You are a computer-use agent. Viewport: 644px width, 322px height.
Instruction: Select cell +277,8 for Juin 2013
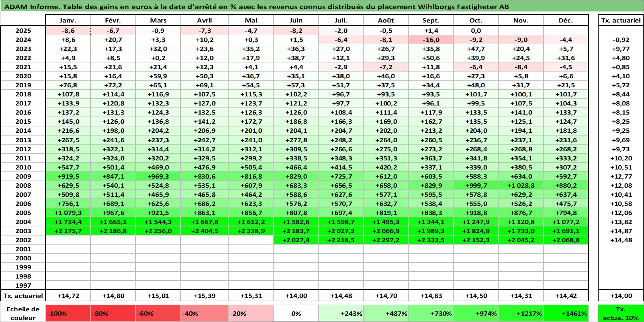pos(296,140)
